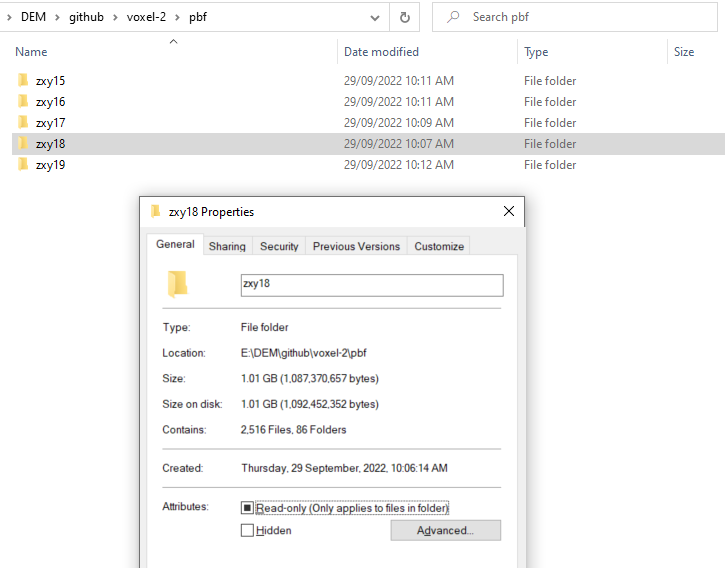
Task: Select the zxy16 folder name
Action: point(50,102)
